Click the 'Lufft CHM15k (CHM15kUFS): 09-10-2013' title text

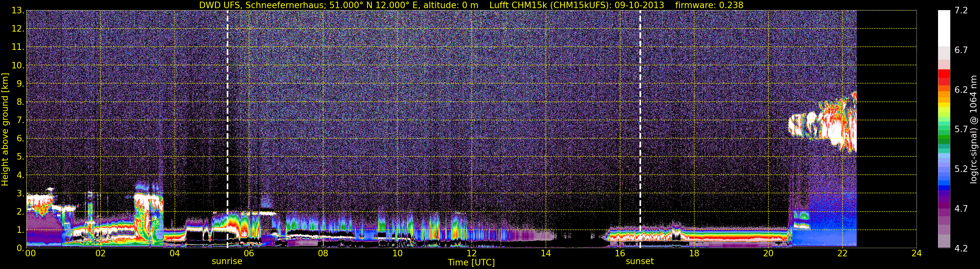tap(576, 5)
